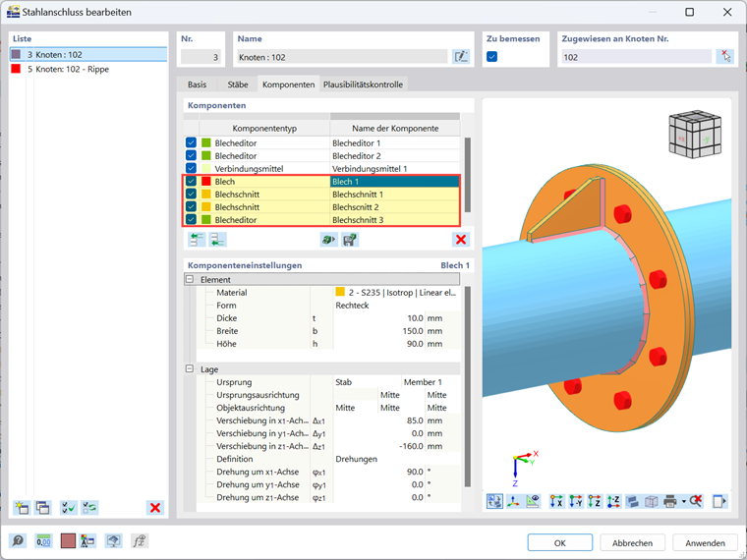Uncheck the Zu bemessen checkbox

tap(492, 57)
